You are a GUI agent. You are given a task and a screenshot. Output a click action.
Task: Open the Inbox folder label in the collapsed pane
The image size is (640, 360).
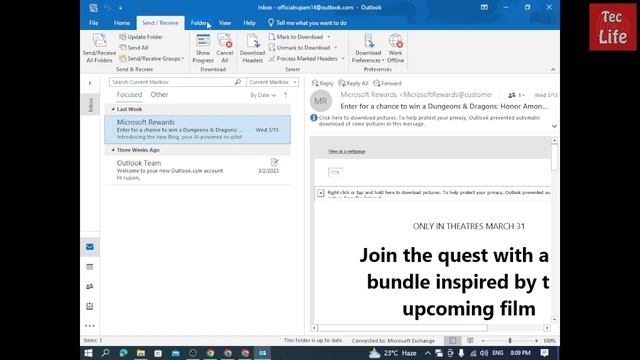[x=90, y=105]
